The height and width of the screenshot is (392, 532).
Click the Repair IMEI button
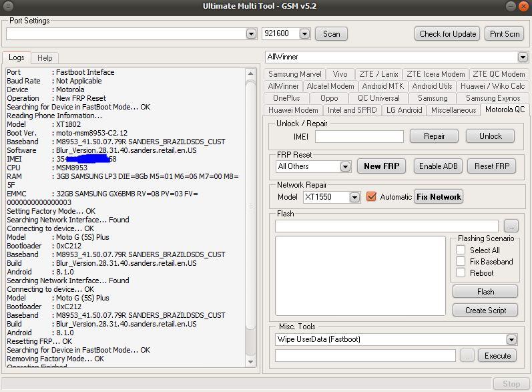[434, 136]
